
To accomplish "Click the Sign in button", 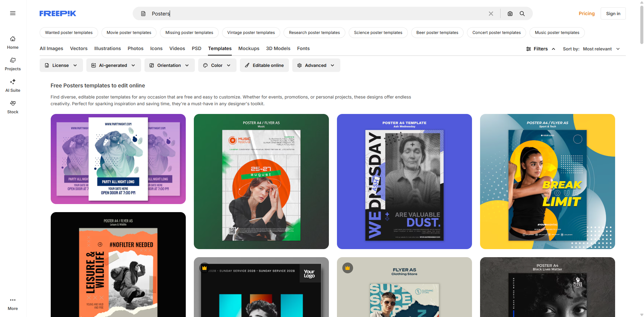I will coord(613,13).
